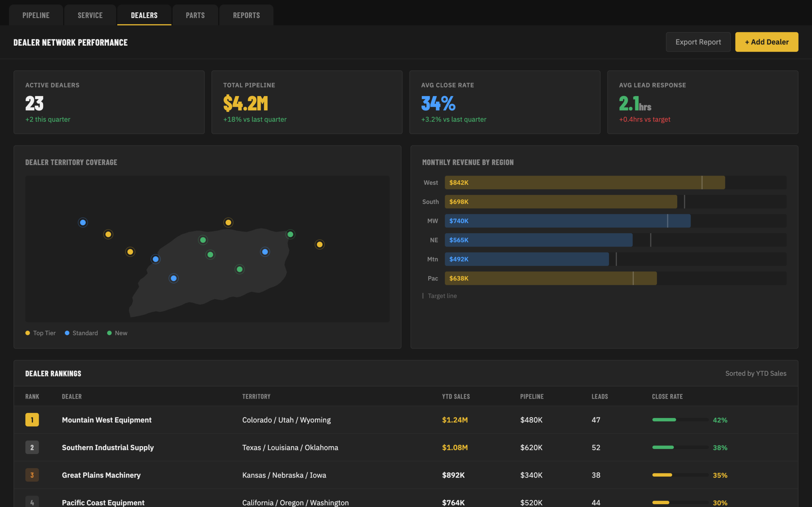Click the Top Tier legend dot
This screenshot has height=507, width=812.
point(28,333)
